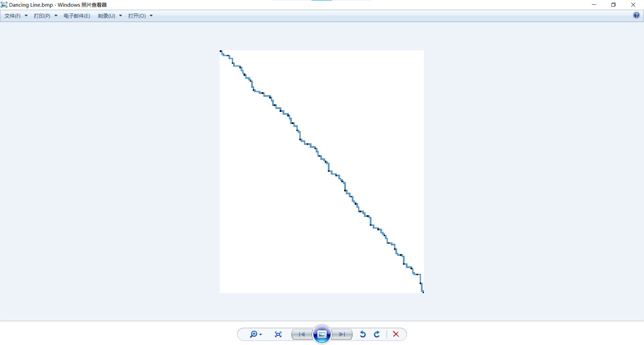Viewport: 644px width, 345px height.
Task: Minimize the Photo Viewer window
Action: pos(594,5)
